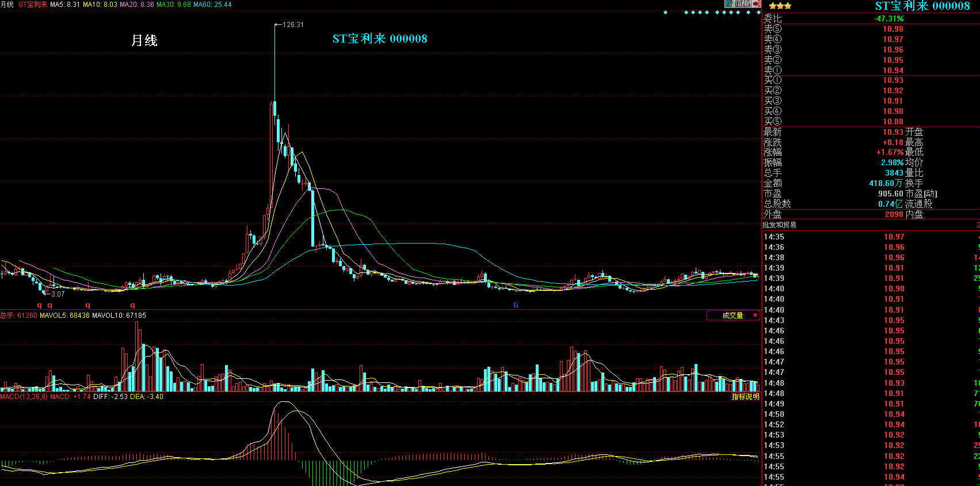Click the ST宝利来 000008 quote panel header
This screenshot has width=980, height=486.
(922, 6)
